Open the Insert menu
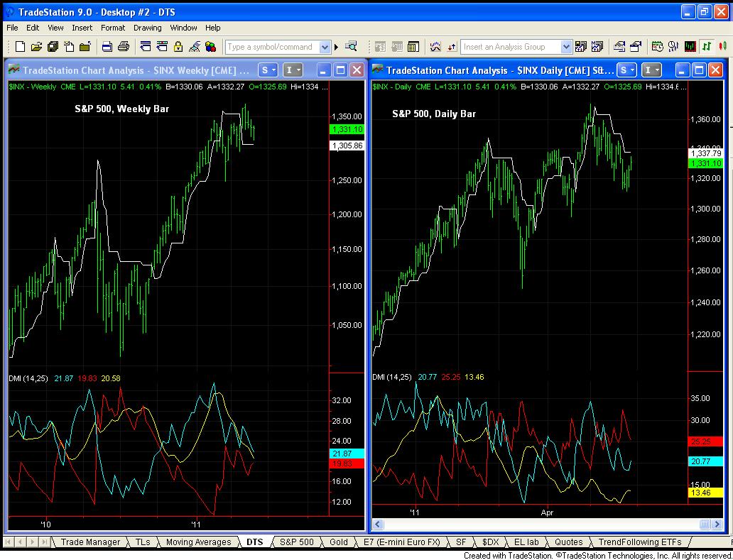The width and height of the screenshot is (733, 560). pyautogui.click(x=82, y=28)
